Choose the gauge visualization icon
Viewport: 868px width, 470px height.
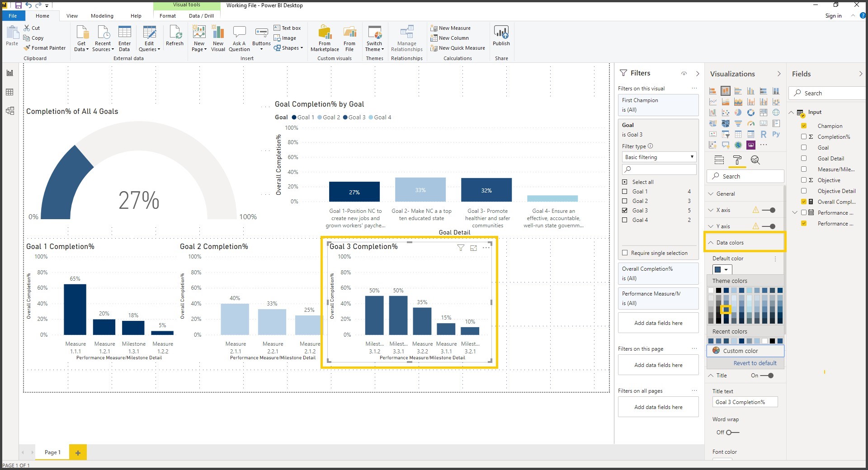pyautogui.click(x=751, y=123)
